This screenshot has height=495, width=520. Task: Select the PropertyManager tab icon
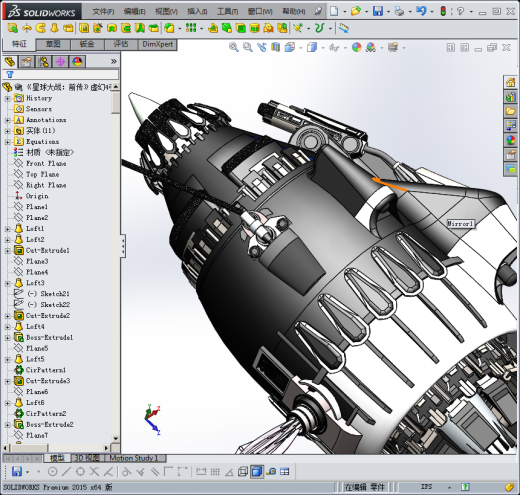coord(27,62)
